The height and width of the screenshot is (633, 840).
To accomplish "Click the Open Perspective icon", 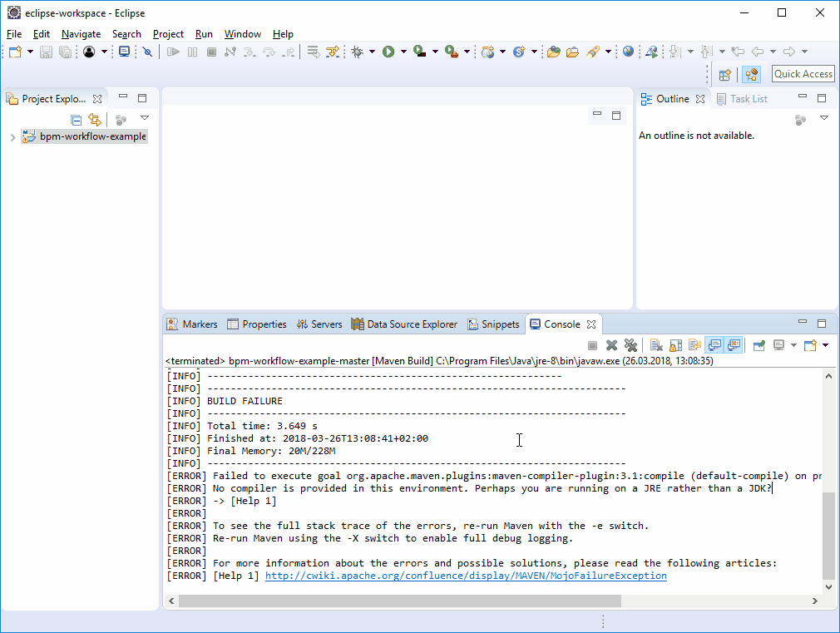I will pyautogui.click(x=725, y=75).
